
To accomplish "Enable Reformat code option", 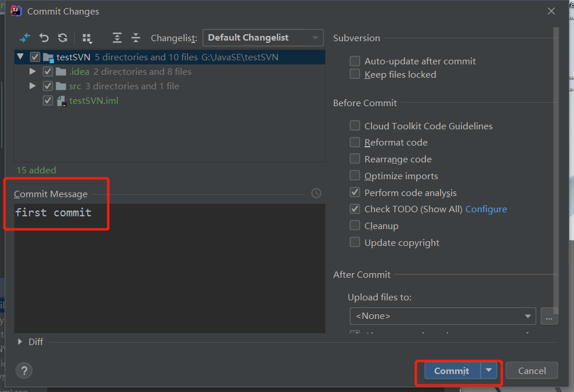I will tap(355, 142).
